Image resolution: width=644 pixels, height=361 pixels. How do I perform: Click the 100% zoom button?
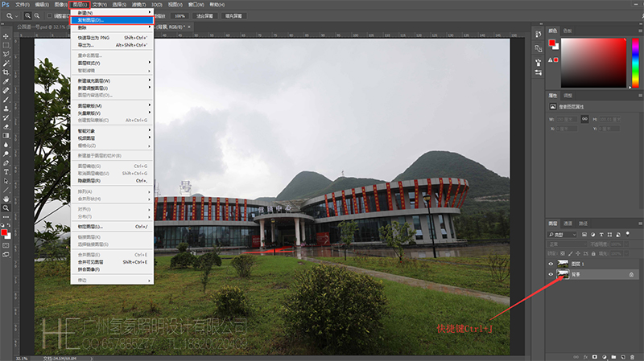coord(179,15)
